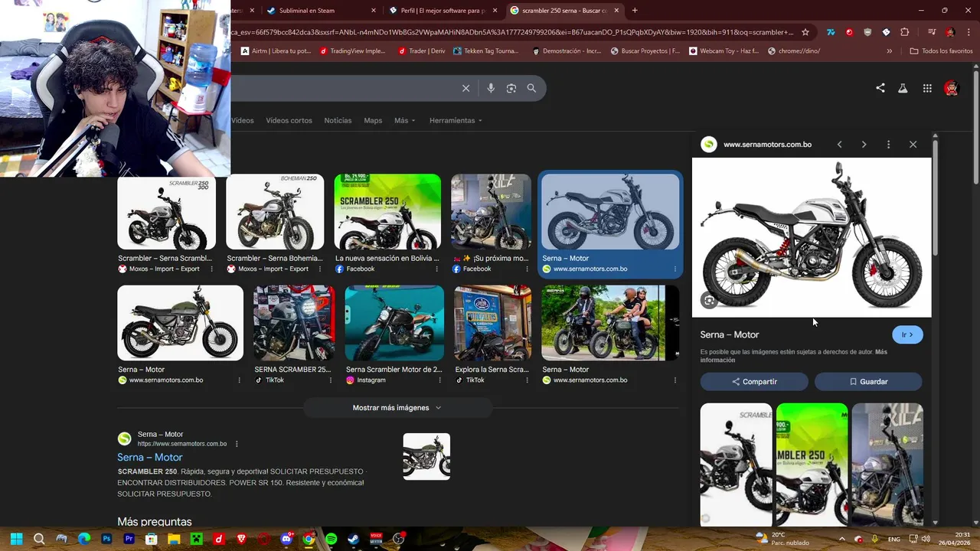
Task: Click the large motorcycle preview image
Action: point(812,237)
